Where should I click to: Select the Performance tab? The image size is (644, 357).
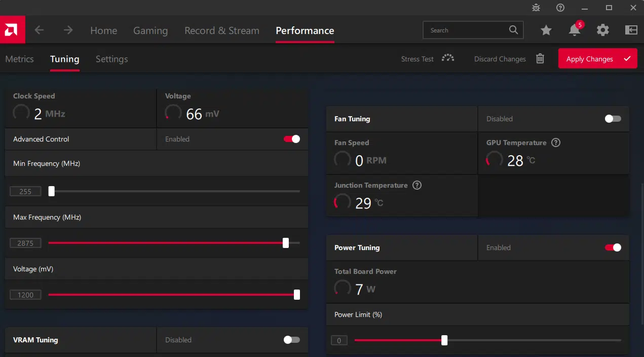305,30
